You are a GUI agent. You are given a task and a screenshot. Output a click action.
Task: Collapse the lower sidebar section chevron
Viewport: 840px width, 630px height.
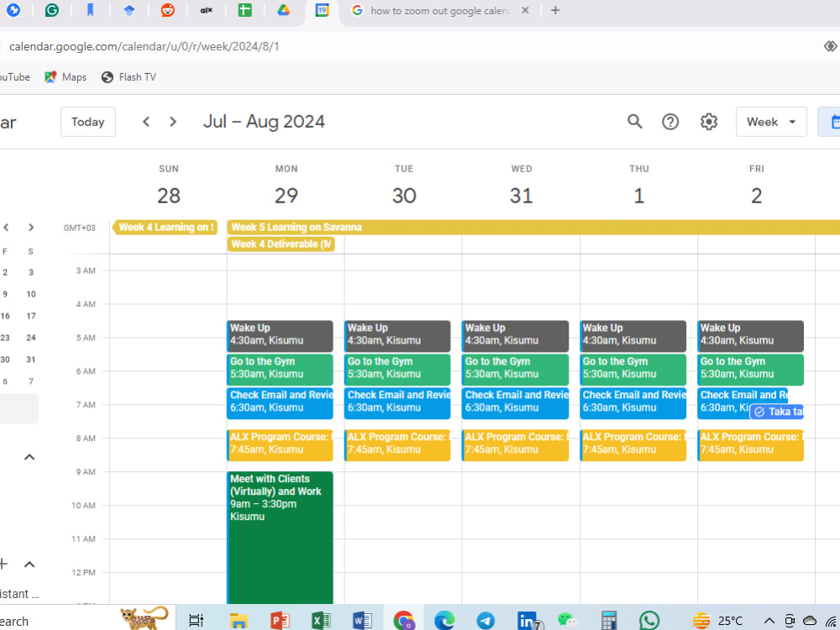point(29,564)
